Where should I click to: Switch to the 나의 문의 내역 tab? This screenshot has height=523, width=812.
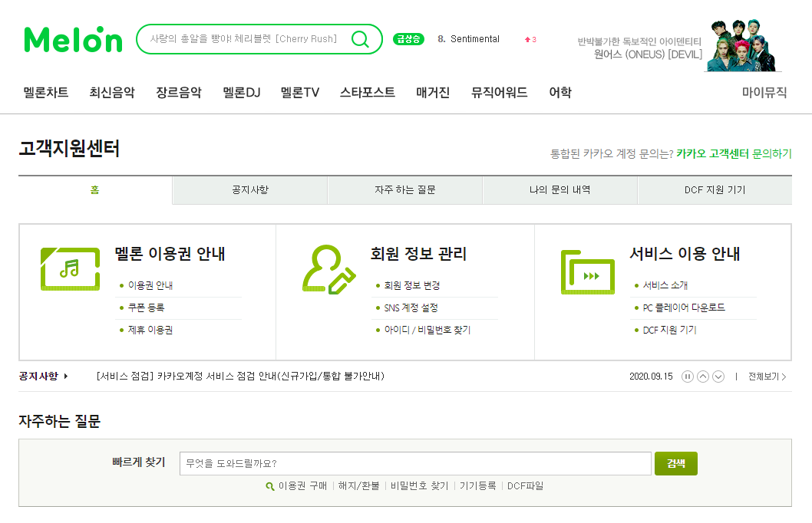click(x=559, y=190)
